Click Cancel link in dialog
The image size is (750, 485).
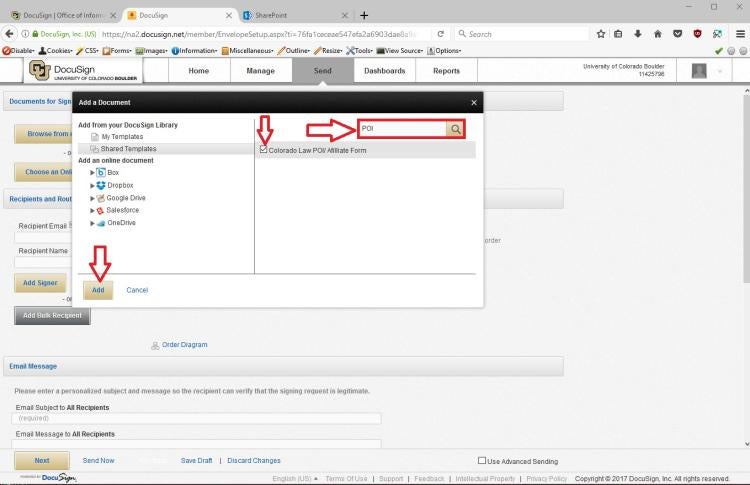coord(137,290)
